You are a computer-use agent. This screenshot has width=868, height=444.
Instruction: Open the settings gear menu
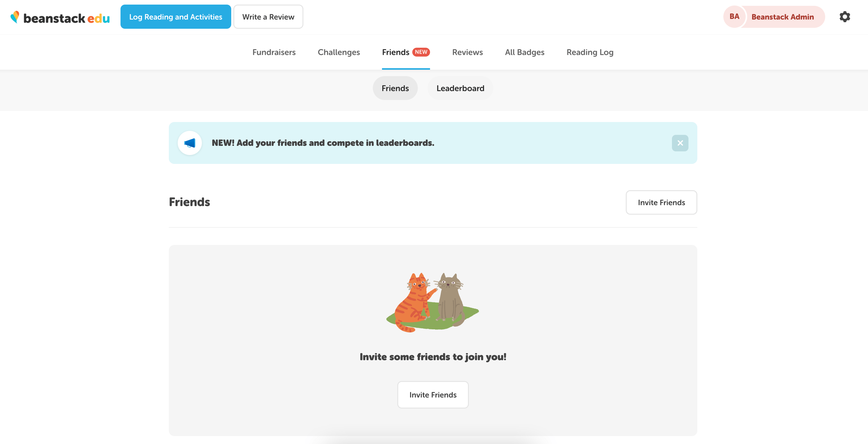845,17
